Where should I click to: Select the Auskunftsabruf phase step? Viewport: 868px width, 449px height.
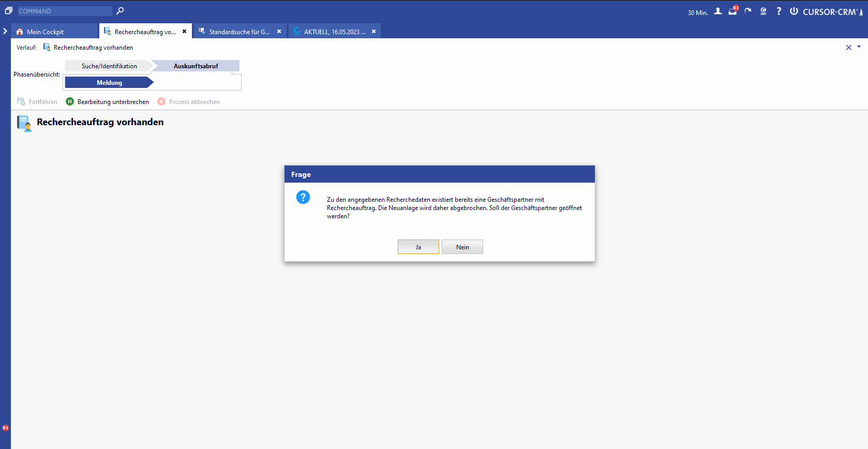pos(196,66)
